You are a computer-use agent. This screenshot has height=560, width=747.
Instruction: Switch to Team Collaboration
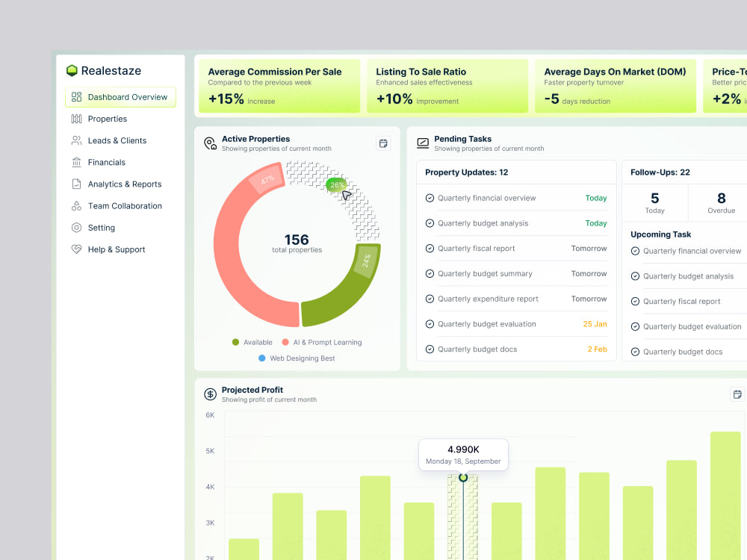pyautogui.click(x=125, y=206)
